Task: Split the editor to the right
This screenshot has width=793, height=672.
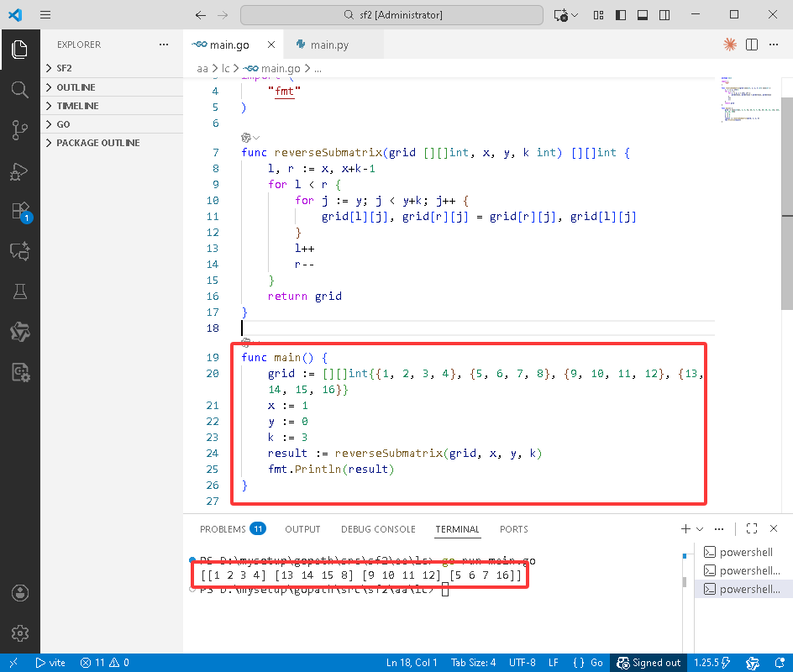Action: [x=752, y=45]
